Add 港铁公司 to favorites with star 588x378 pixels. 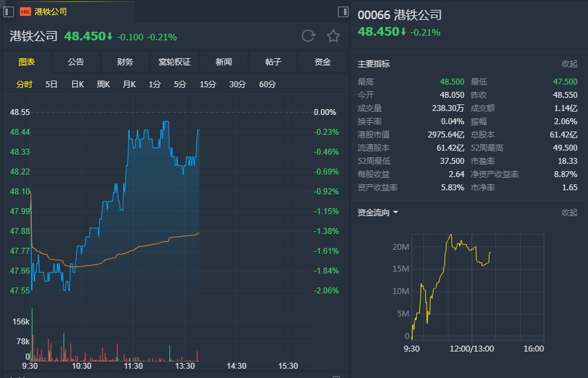pos(333,36)
